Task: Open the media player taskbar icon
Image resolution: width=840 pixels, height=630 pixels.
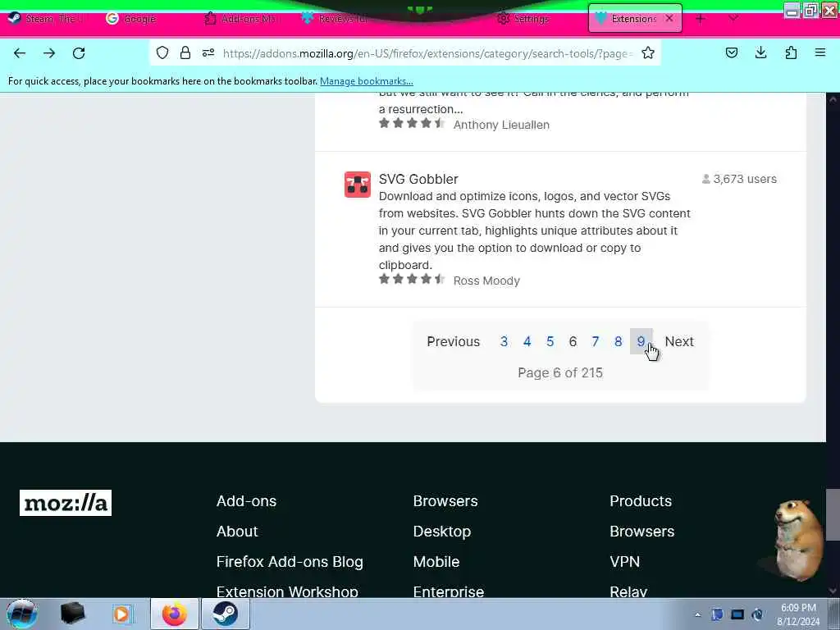Action: (122, 614)
